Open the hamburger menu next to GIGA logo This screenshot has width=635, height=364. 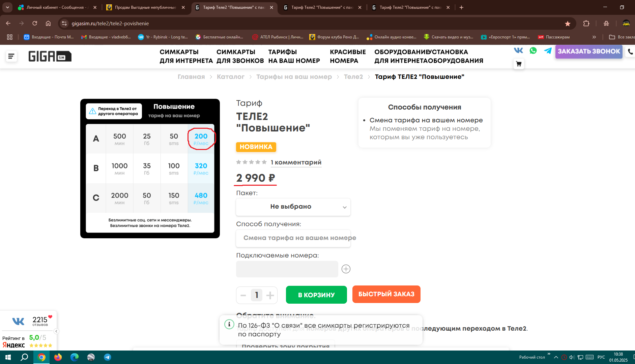pyautogui.click(x=11, y=56)
